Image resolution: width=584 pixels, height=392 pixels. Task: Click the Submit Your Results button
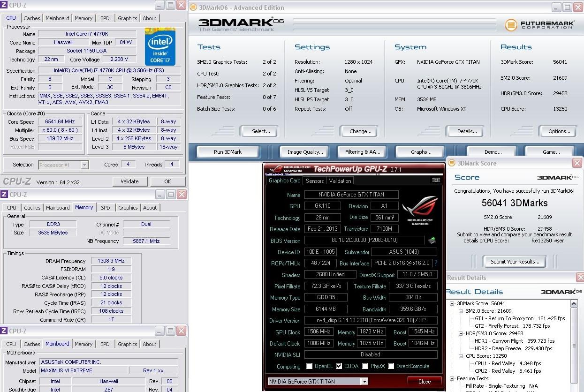click(515, 262)
